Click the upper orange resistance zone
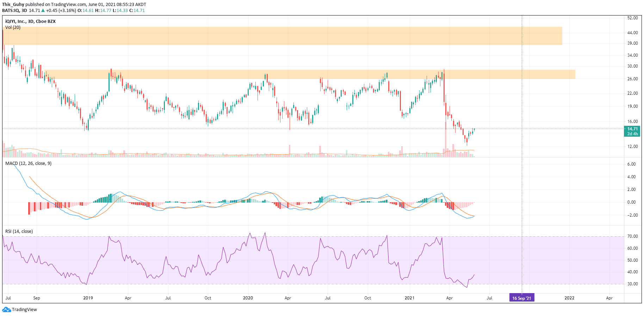644x316 pixels. coord(282,36)
